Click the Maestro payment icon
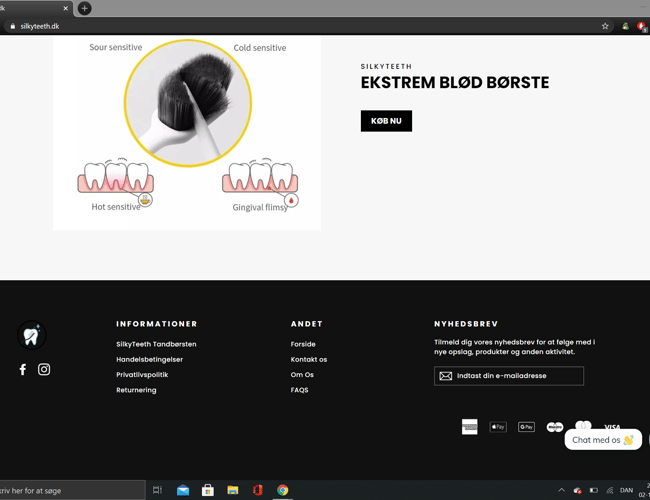This screenshot has width=650, height=500. [x=555, y=427]
